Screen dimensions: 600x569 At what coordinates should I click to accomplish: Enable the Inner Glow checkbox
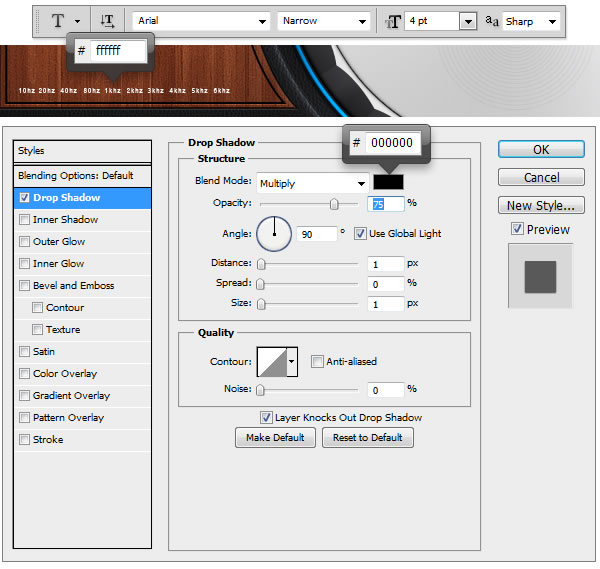pos(24,264)
